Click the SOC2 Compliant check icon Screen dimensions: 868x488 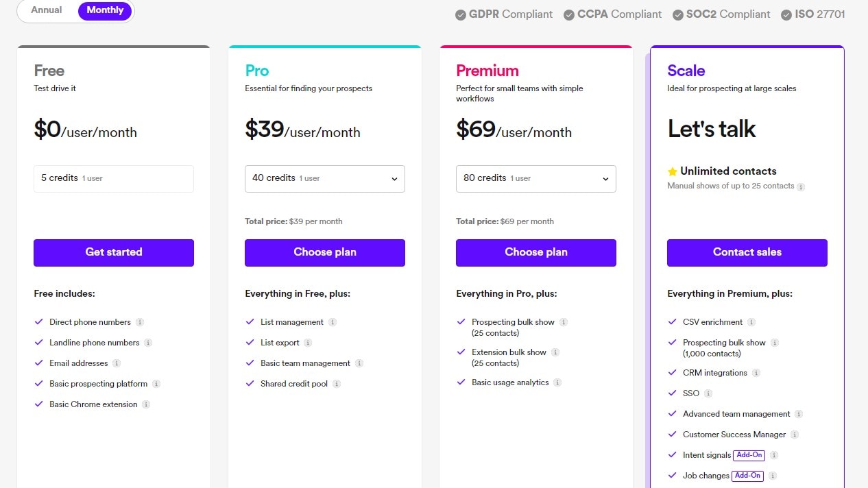(677, 14)
